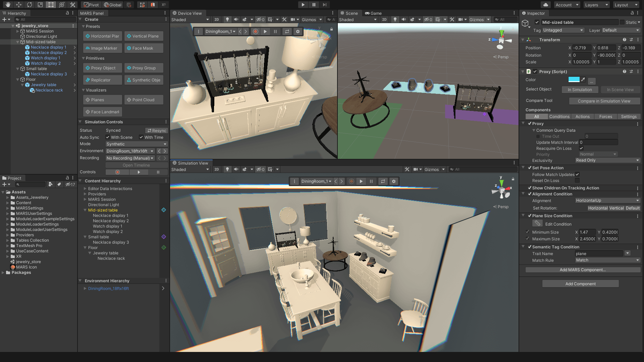Toggle scene lighting bulb in Simulation View
Viewport: 644px width, 362px height.
click(x=227, y=169)
